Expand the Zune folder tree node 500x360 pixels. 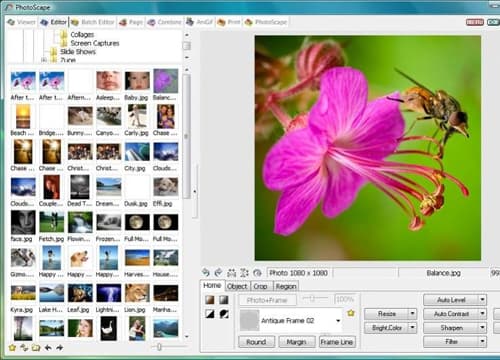click(43, 60)
